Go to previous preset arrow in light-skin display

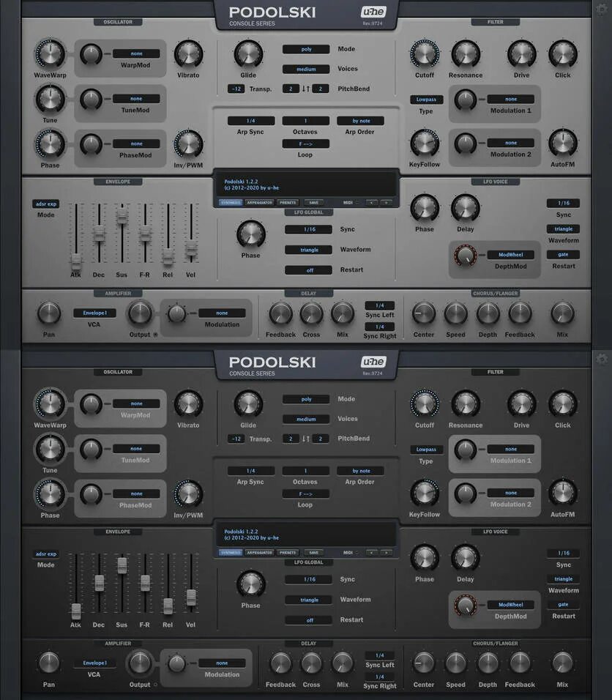pos(371,203)
